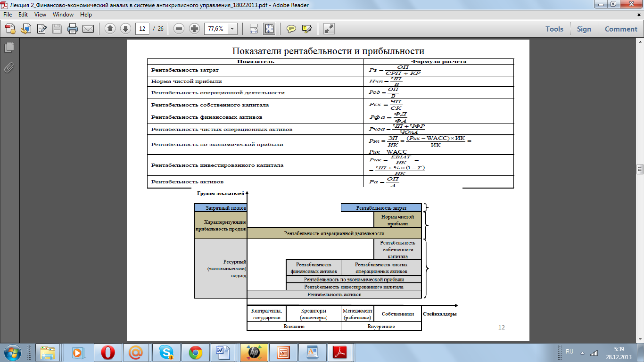Click the Create PDF online icon
Viewport: 644px width, 362px height.
coord(10,29)
